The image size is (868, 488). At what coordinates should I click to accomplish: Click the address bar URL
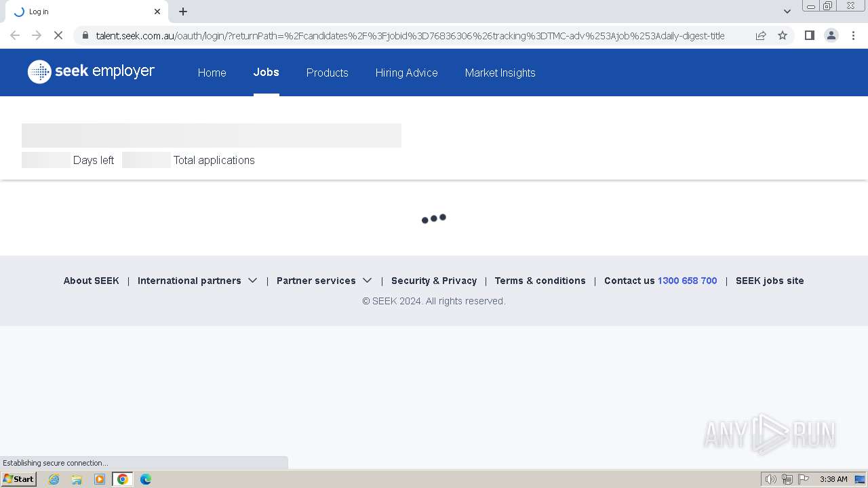tap(410, 35)
